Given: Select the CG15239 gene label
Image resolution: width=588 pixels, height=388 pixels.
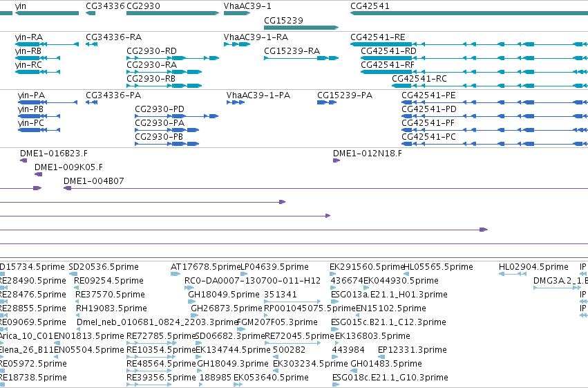Looking at the screenshot, I should pyautogui.click(x=283, y=20).
